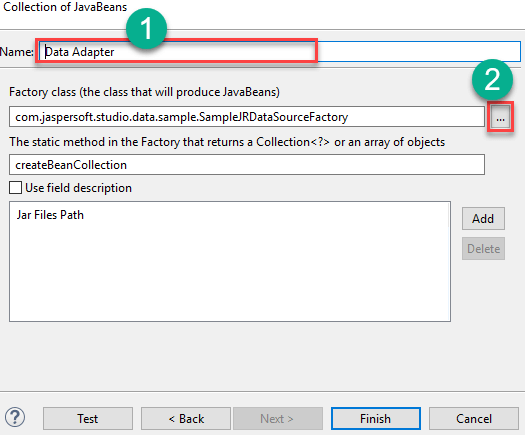525x435 pixels.
Task: Cancel the JavaBeans adapter wizard
Action: 474,419
